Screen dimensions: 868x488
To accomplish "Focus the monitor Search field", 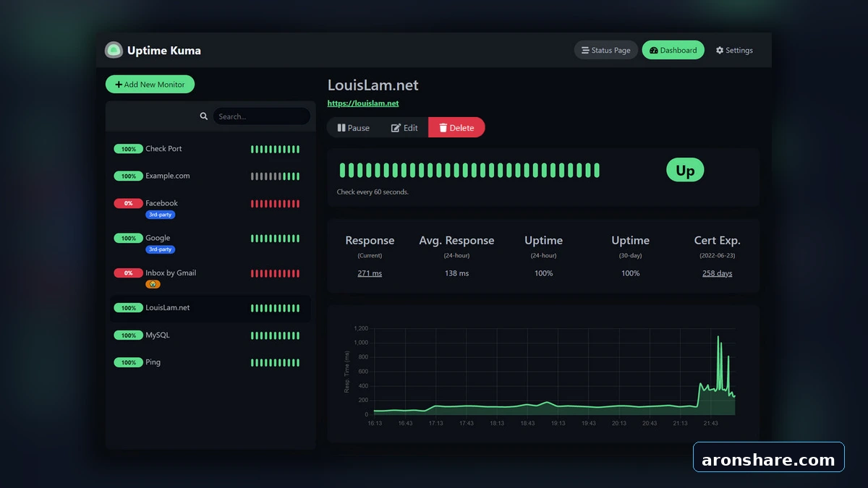I will [261, 116].
